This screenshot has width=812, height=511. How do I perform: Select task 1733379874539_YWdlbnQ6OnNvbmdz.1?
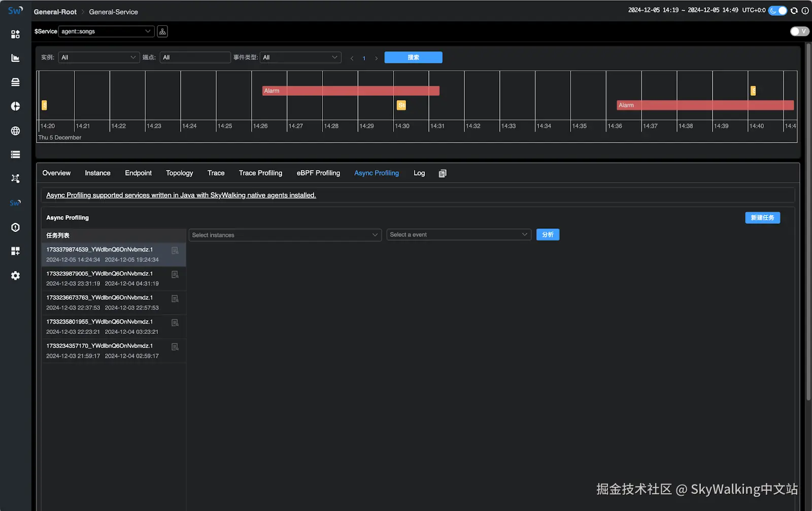114,254
